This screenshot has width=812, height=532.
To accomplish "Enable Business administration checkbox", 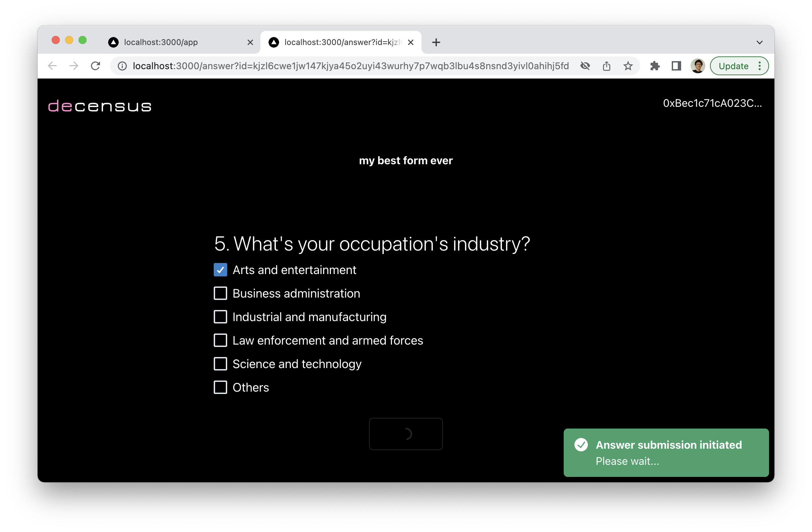I will pos(220,293).
